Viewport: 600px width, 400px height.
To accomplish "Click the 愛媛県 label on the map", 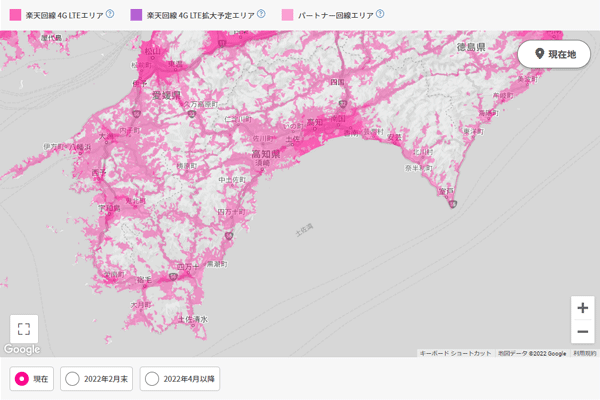I will (166, 95).
